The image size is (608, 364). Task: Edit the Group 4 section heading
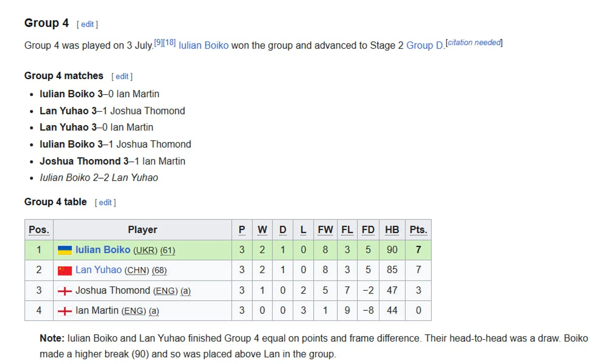pos(87,24)
